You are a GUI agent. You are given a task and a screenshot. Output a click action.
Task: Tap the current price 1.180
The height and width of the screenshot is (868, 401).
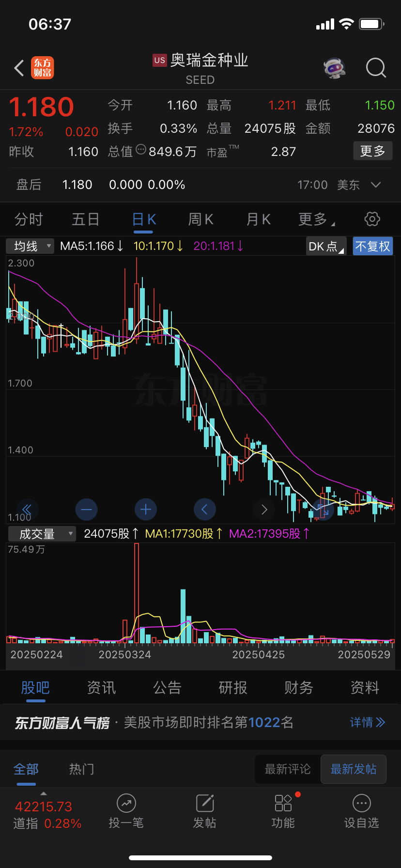click(42, 107)
